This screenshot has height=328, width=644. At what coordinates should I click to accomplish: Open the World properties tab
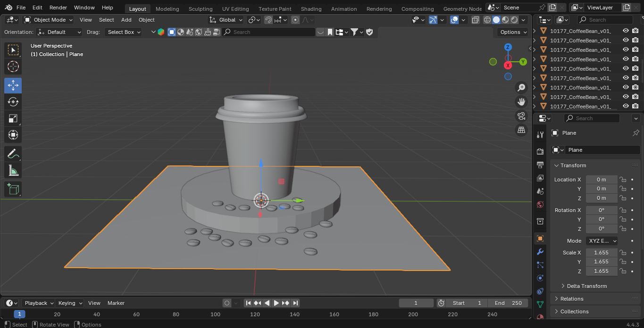(540, 205)
